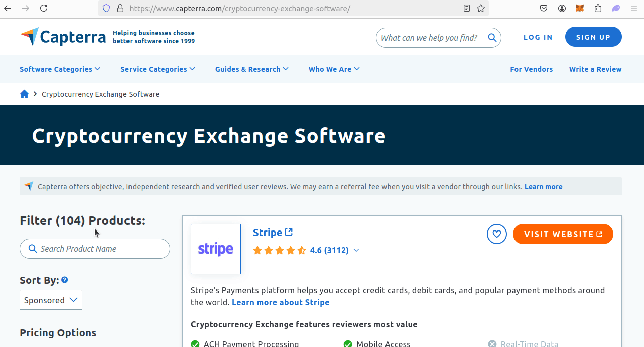Click the Stripe logo thumbnail

point(216,249)
